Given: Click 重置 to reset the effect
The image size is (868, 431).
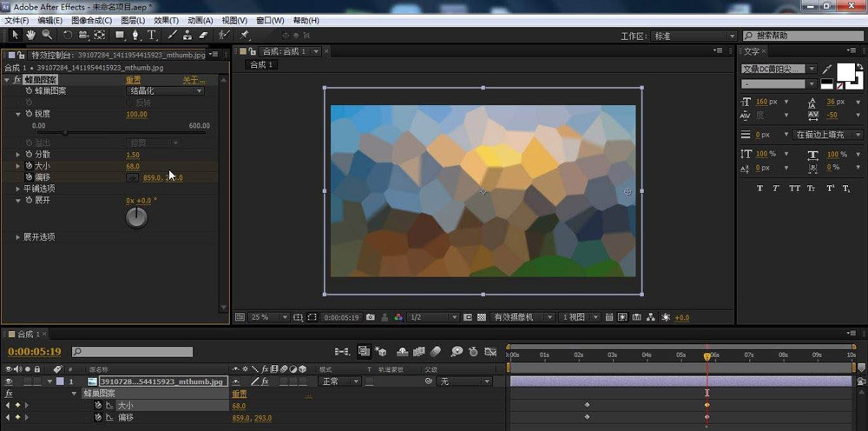Looking at the screenshot, I should coord(133,80).
